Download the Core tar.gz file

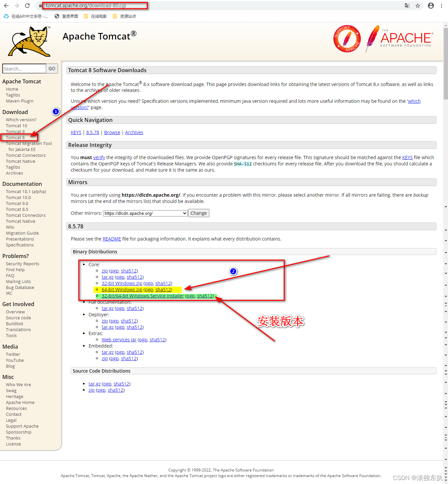[108, 277]
